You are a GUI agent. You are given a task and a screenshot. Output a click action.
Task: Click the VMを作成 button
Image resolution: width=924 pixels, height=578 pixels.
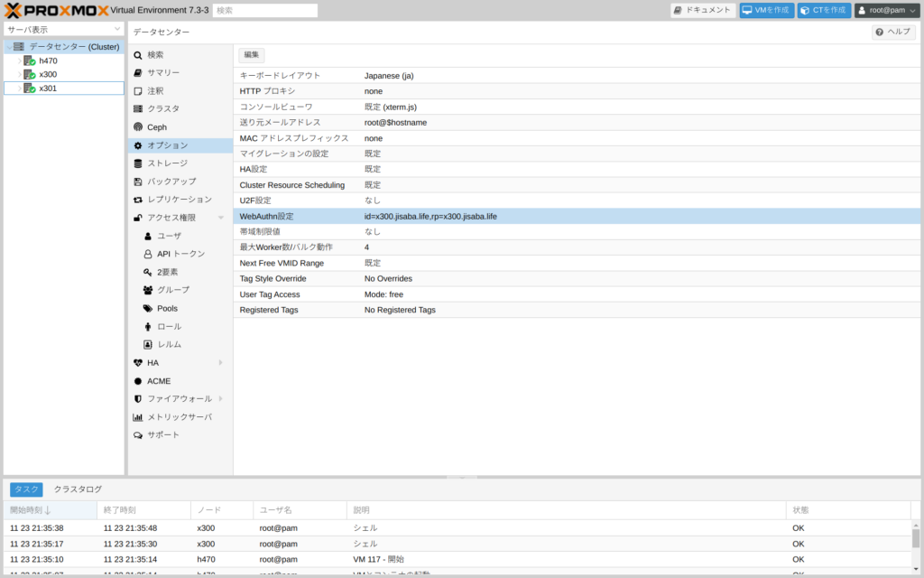766,10
